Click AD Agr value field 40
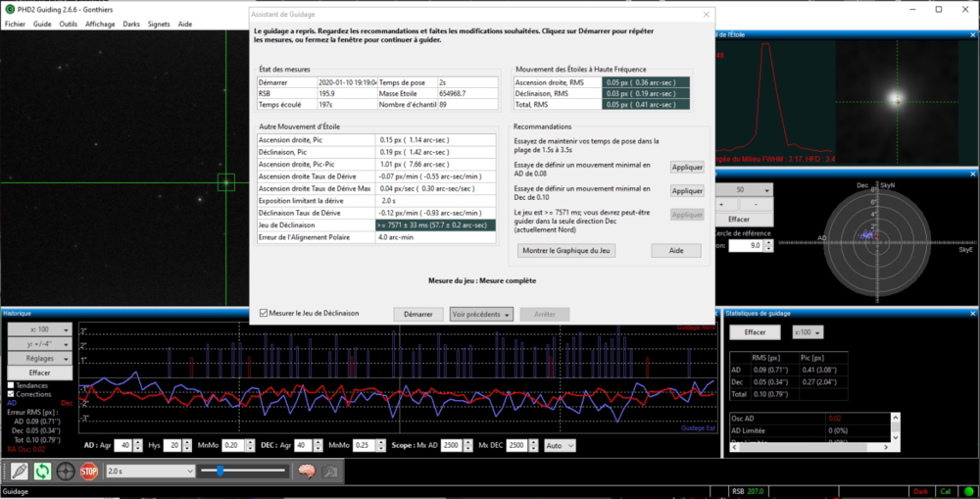 click(123, 446)
